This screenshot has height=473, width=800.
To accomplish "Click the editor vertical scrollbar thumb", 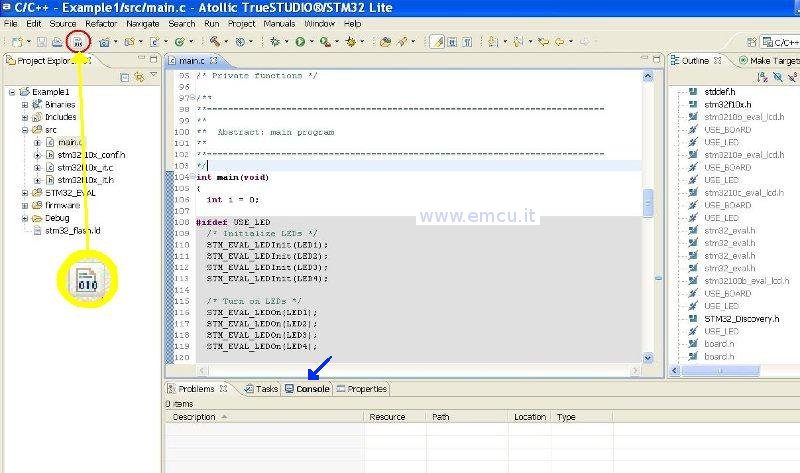I will pos(648,203).
